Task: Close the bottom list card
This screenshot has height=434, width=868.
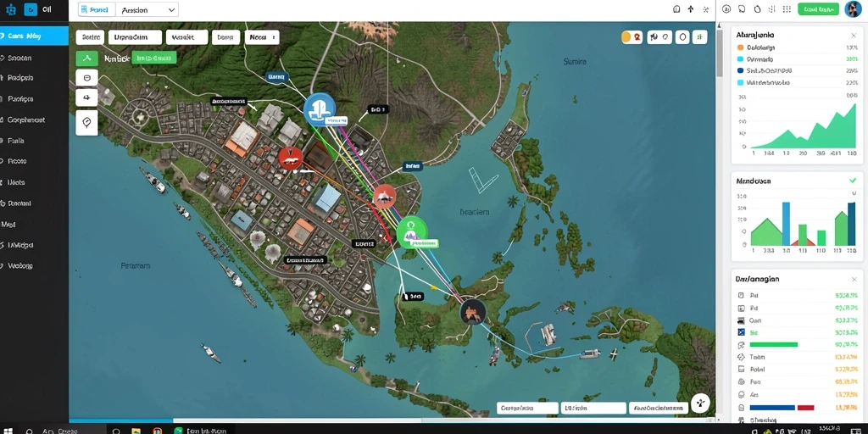Action: click(853, 279)
